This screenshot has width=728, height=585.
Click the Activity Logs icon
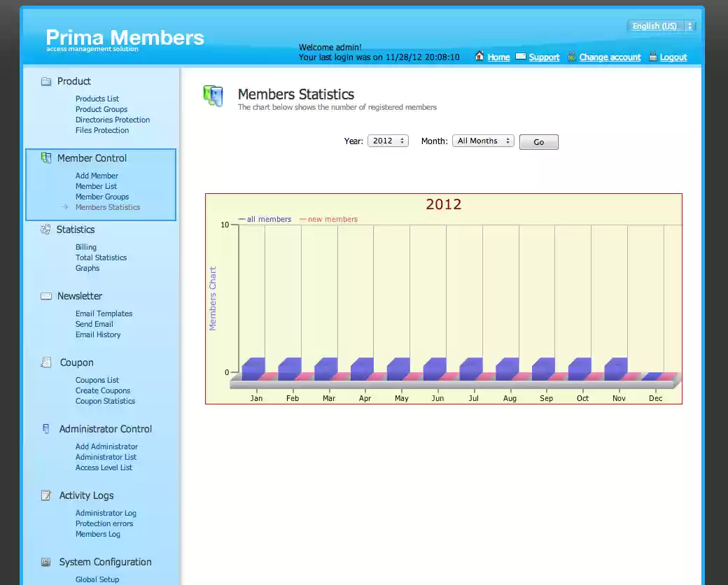pos(44,495)
